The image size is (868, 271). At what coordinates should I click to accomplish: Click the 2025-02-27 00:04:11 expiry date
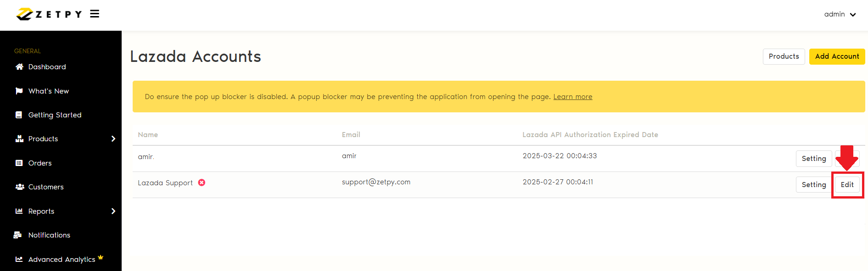pyautogui.click(x=558, y=182)
